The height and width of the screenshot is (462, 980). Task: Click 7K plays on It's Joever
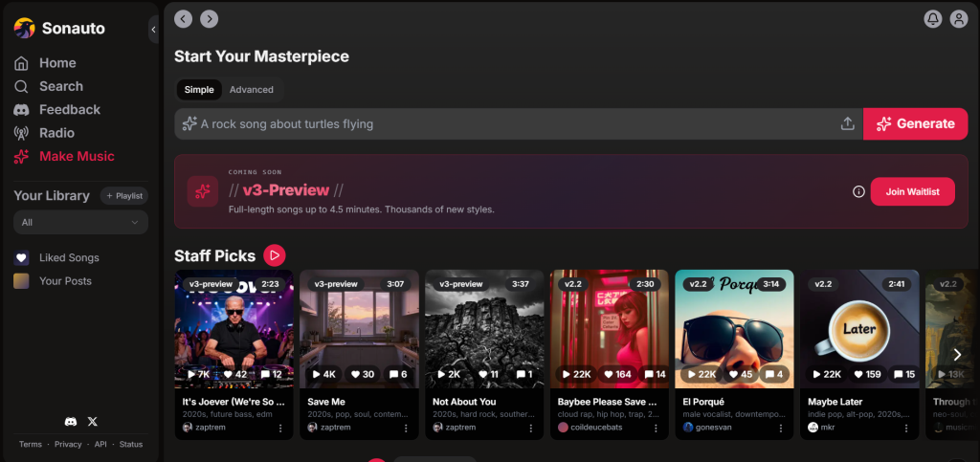[199, 374]
